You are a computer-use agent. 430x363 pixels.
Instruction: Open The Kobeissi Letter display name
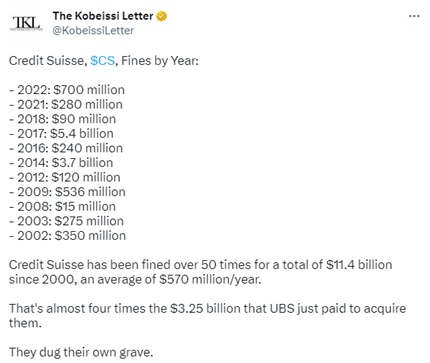[x=103, y=16]
